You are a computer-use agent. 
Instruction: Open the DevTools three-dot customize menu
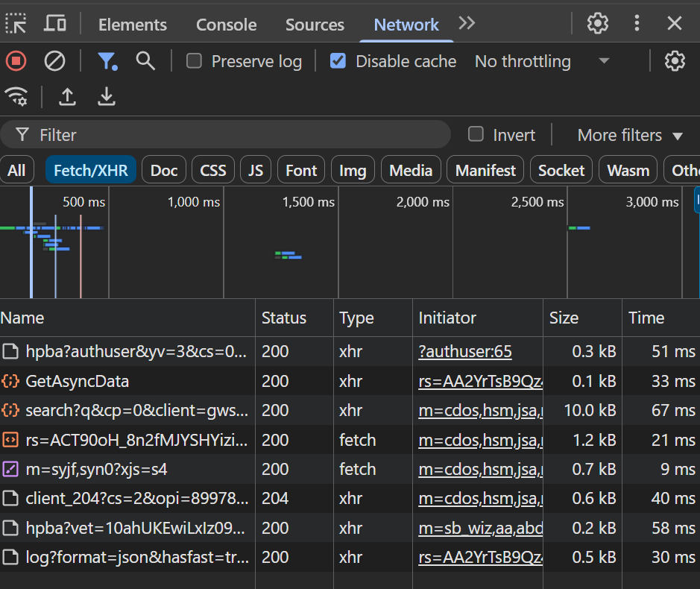click(637, 23)
